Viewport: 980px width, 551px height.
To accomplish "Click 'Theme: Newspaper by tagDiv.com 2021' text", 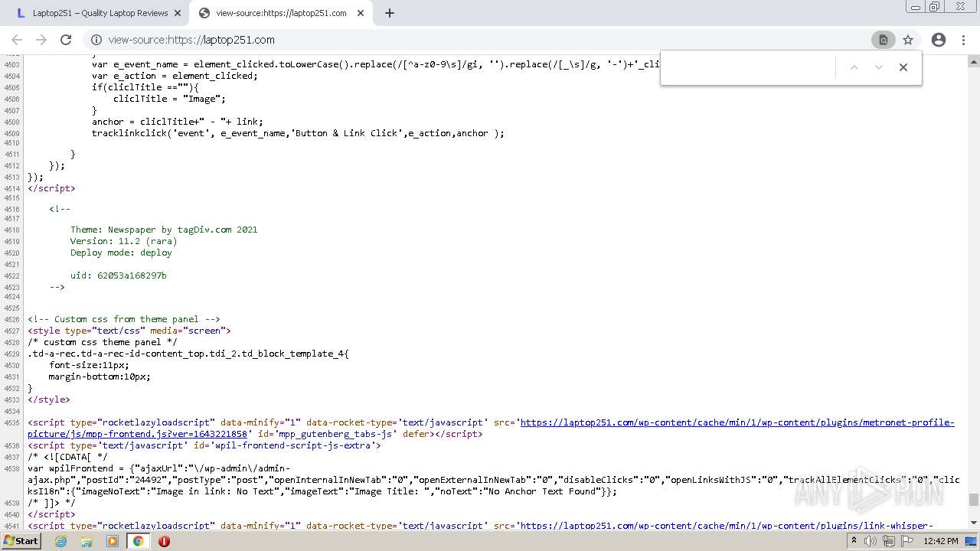I will 164,230.
